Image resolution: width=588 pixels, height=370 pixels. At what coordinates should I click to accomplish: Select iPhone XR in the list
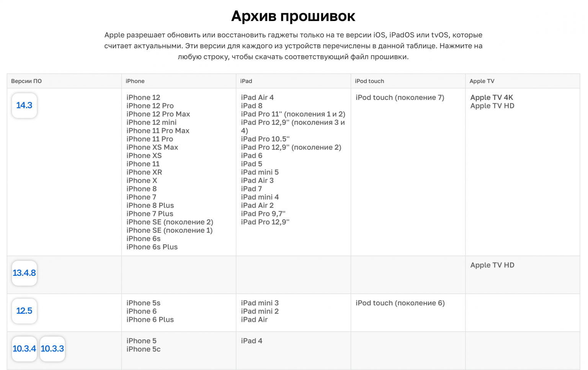144,172
